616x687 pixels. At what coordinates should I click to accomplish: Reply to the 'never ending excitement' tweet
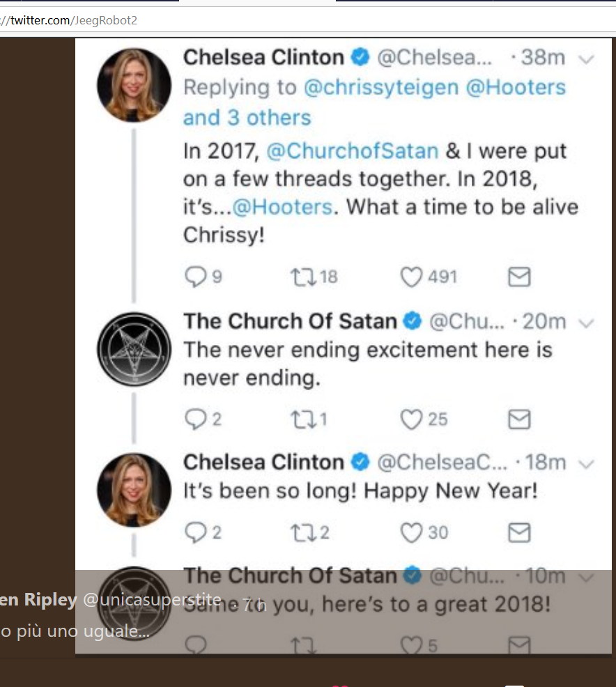coord(194,419)
